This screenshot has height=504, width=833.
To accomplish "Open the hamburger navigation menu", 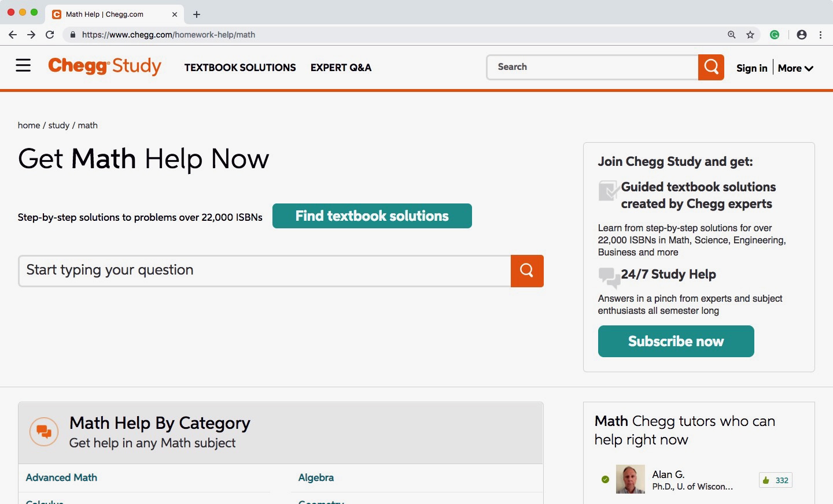I will (23, 65).
